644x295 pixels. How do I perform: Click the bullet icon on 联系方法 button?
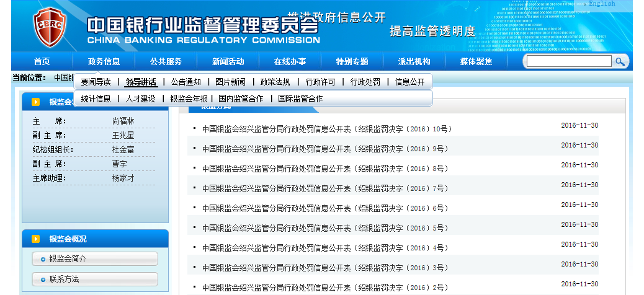click(43, 280)
